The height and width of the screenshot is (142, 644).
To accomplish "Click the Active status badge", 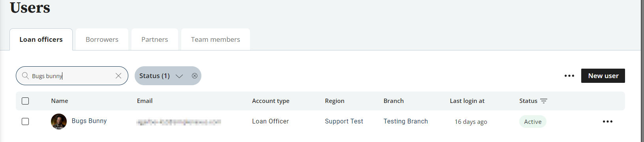I will coord(533,121).
